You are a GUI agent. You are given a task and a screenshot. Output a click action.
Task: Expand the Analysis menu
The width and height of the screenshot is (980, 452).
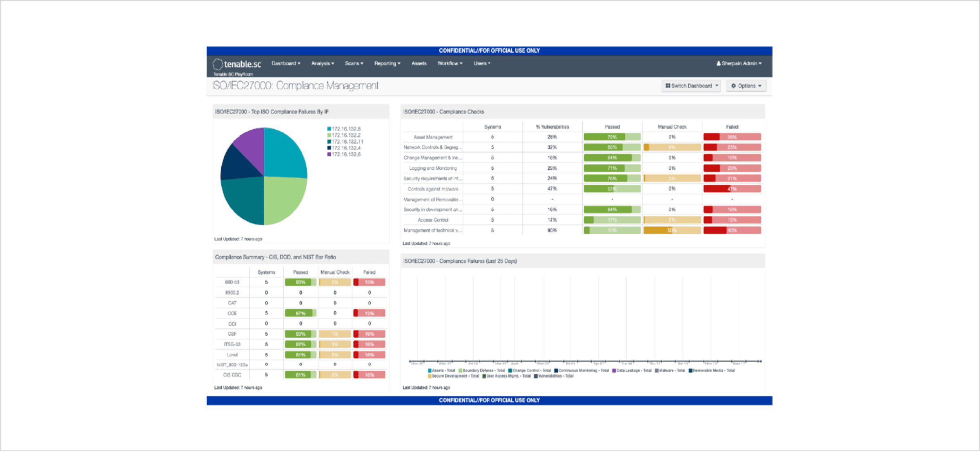(323, 64)
